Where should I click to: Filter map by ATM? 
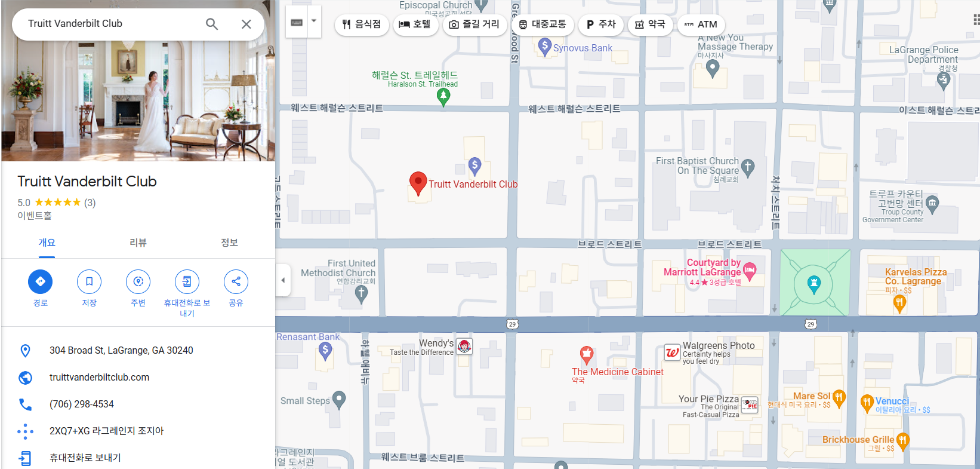[x=701, y=24]
